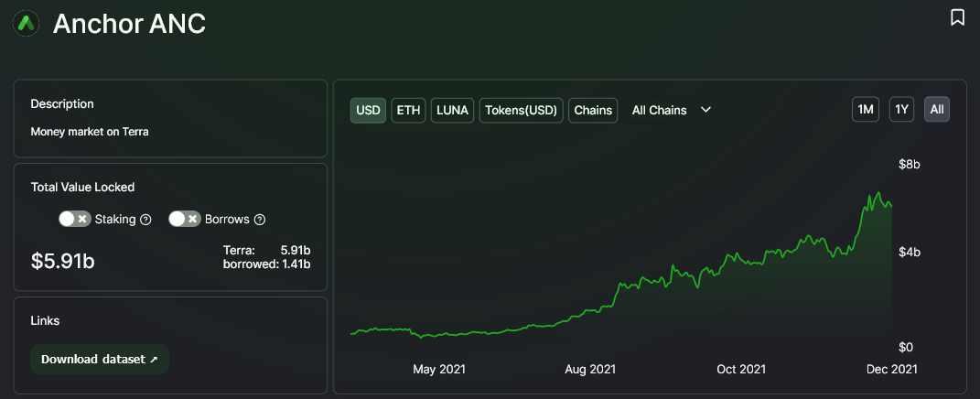
Task: Click the Anchor ANC page title
Action: point(129,24)
